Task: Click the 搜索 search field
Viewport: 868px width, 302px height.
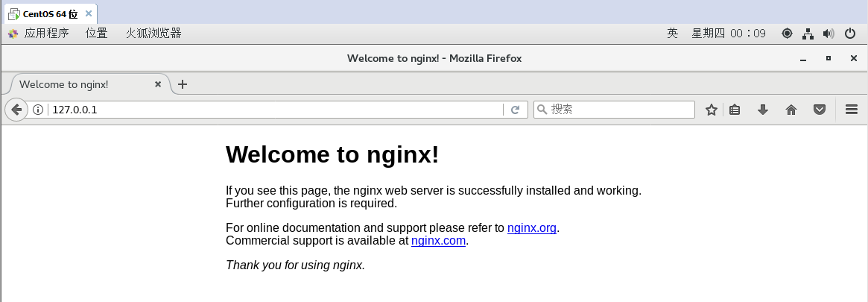Action: tap(620, 110)
